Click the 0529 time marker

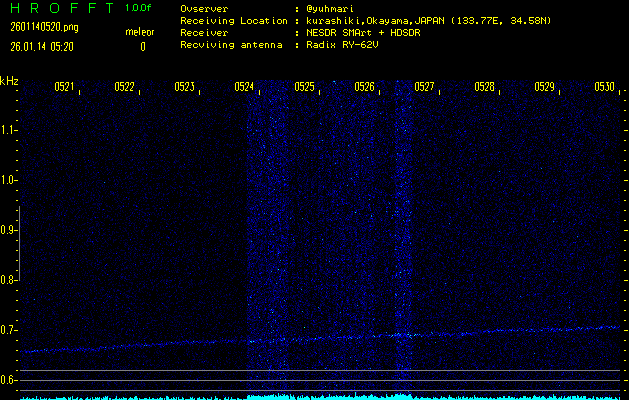[x=544, y=87]
